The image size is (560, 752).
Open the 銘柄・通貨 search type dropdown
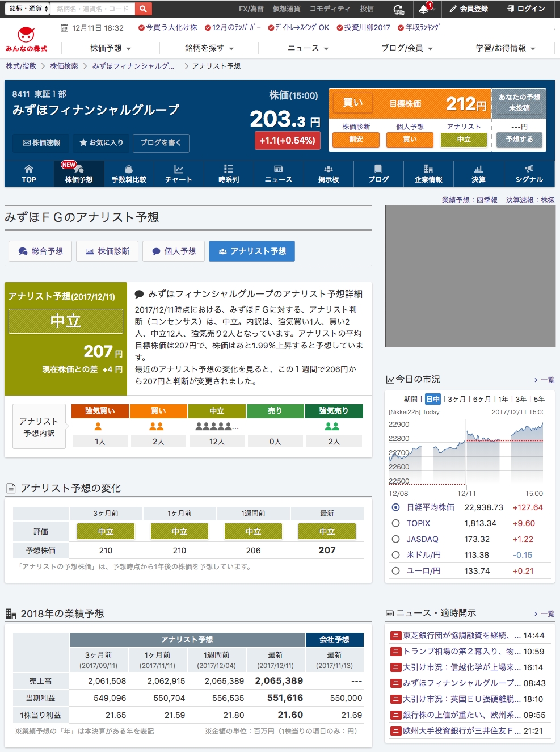[28, 9]
